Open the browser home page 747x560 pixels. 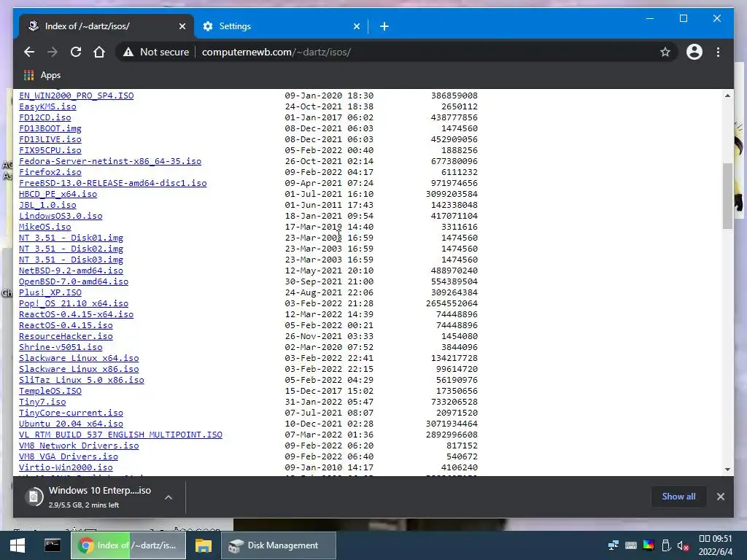tap(99, 52)
